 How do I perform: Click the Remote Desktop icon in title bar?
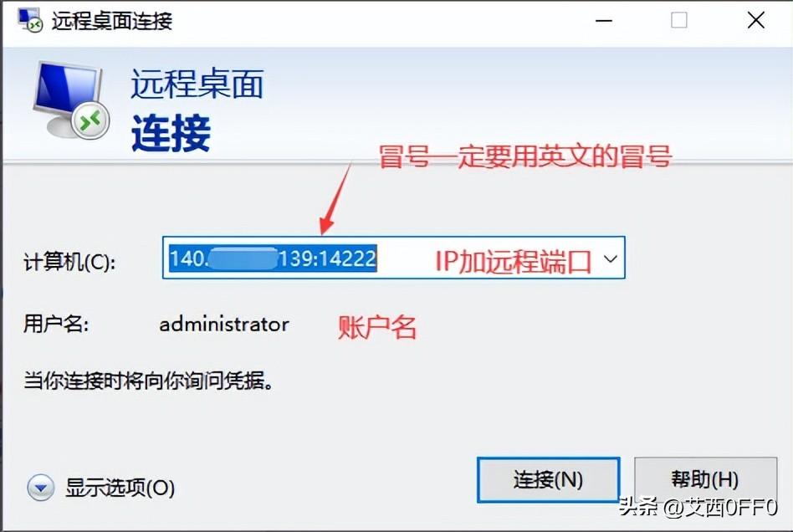click(x=30, y=20)
